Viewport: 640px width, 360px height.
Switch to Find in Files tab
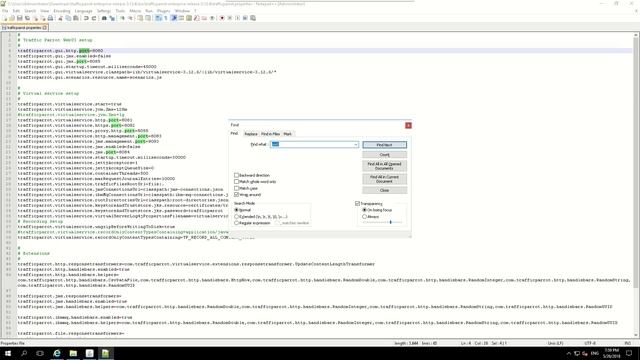click(x=270, y=134)
